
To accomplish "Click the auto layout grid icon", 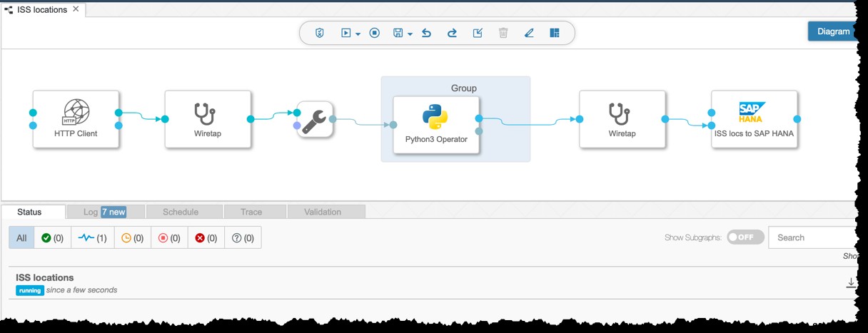I will point(555,33).
